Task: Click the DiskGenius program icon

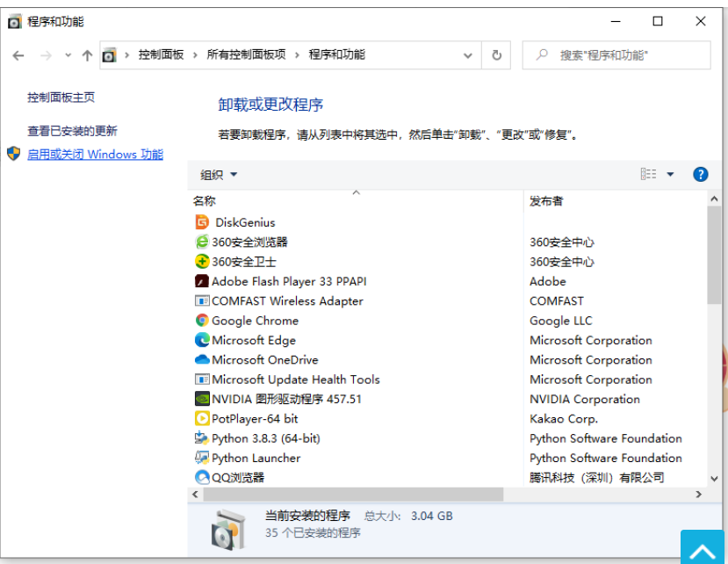Action: pyautogui.click(x=202, y=222)
